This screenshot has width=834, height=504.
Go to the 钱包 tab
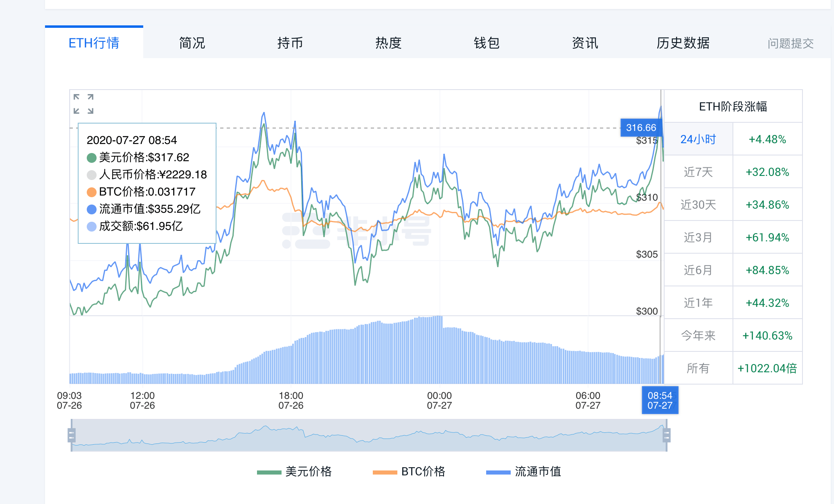(487, 43)
